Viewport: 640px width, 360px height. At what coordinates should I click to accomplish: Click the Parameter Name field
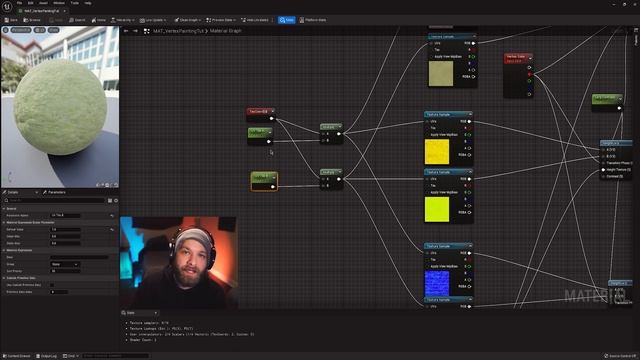coord(65,215)
